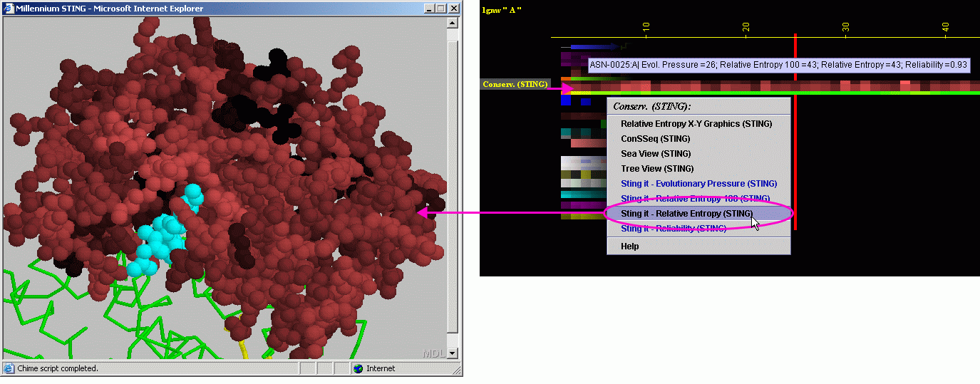Image resolution: width=980 pixels, height=384 pixels.
Task: Click the ASN-0025 residue tooltip text
Action: click(778, 65)
